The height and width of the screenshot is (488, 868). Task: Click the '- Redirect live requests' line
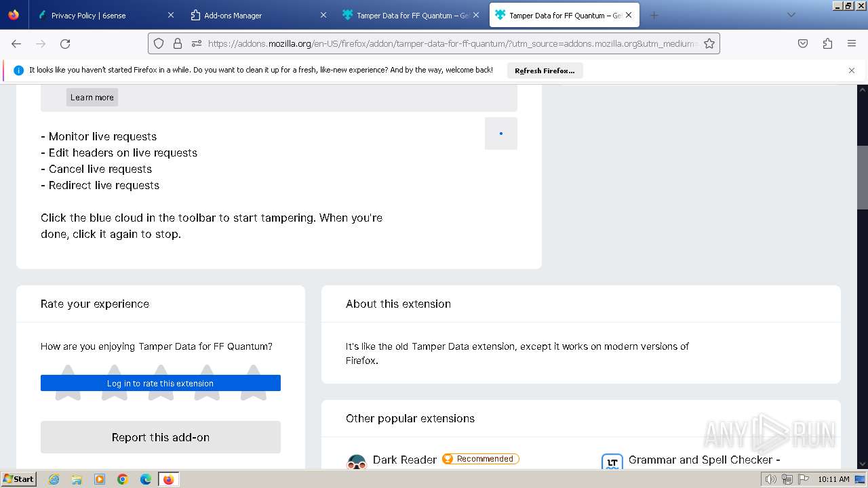click(x=100, y=185)
